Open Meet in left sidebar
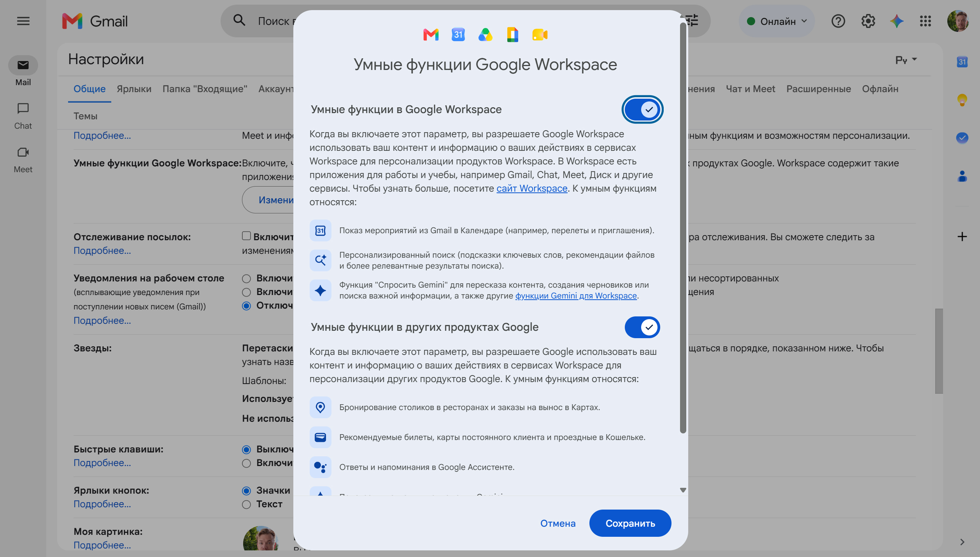The image size is (980, 557). pyautogui.click(x=23, y=159)
